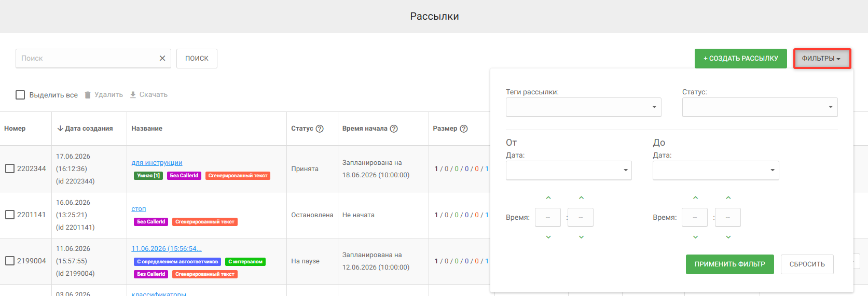Open the mailing link стоп
868x296 pixels.
pyautogui.click(x=139, y=208)
